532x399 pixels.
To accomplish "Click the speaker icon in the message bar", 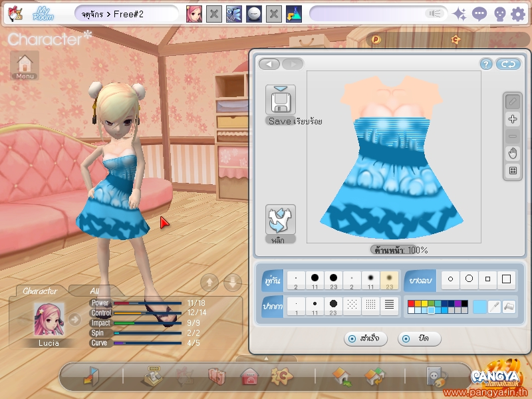I will (435, 13).
